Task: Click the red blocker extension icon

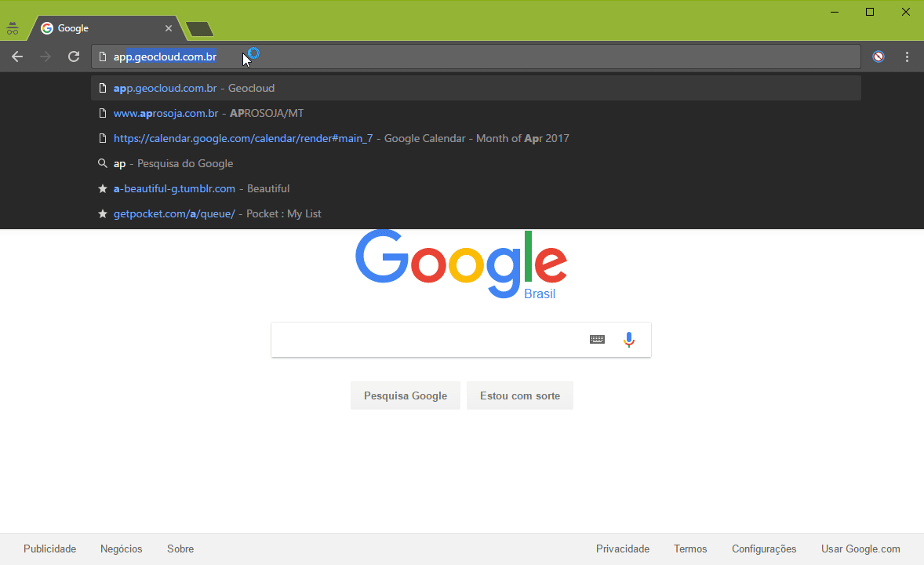Action: pyautogui.click(x=879, y=56)
